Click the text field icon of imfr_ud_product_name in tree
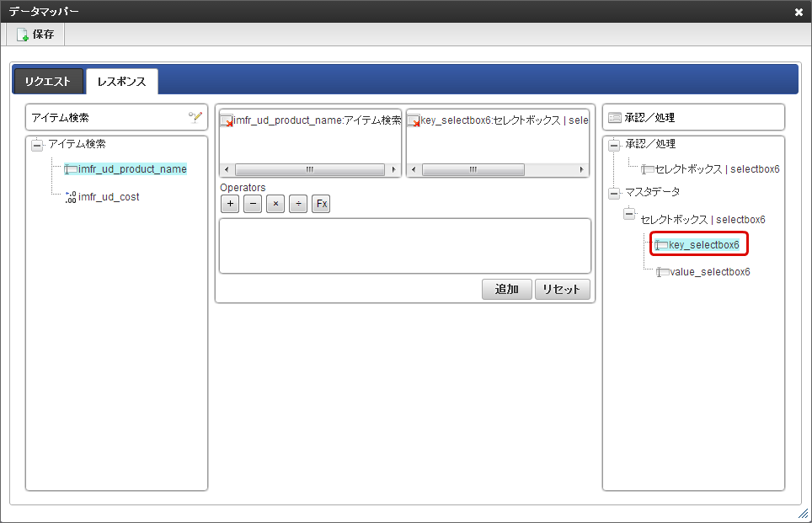Screen dimensions: 812x523 tap(71, 169)
